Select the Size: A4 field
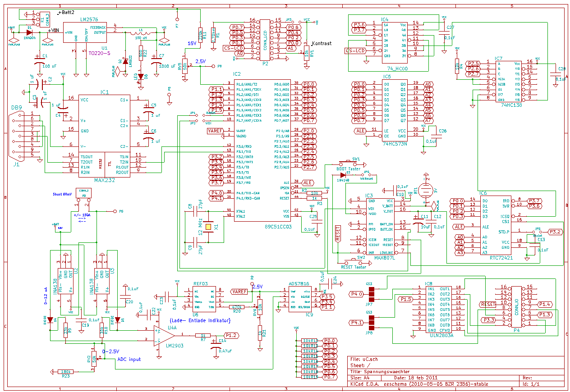Viewport: 570px width, 392px height. point(360,378)
